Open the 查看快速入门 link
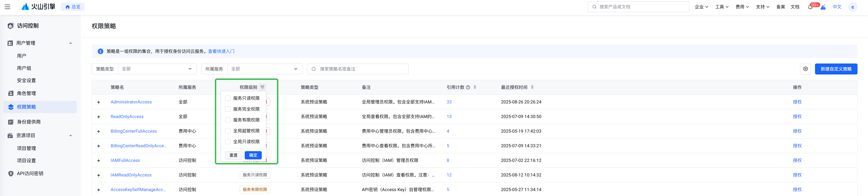This screenshot has width=868, height=196. tap(221, 51)
